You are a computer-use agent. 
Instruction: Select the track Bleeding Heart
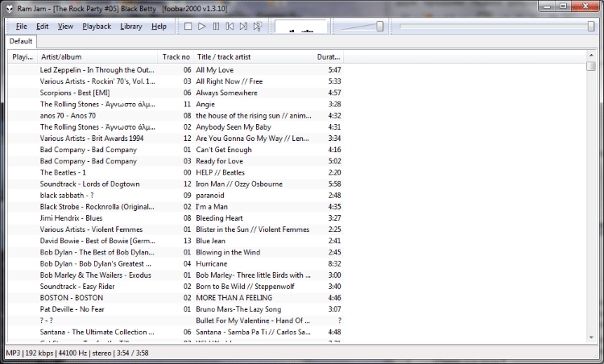[x=220, y=218]
